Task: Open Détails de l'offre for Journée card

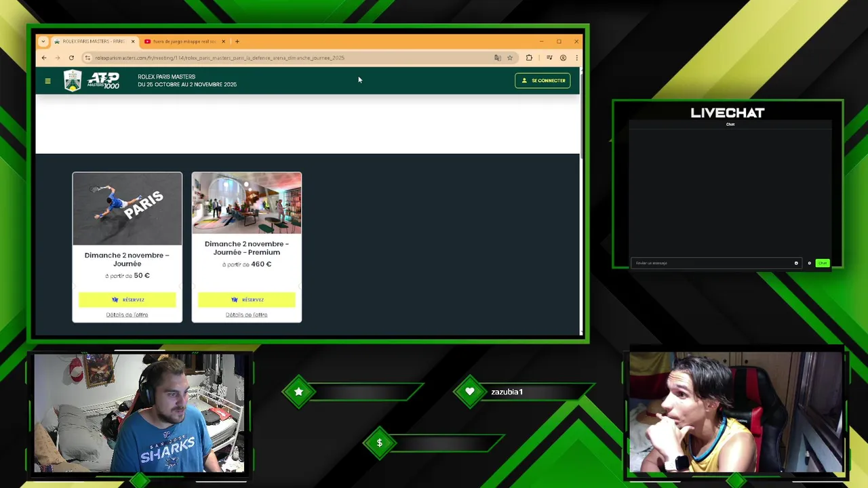Action: [127, 314]
